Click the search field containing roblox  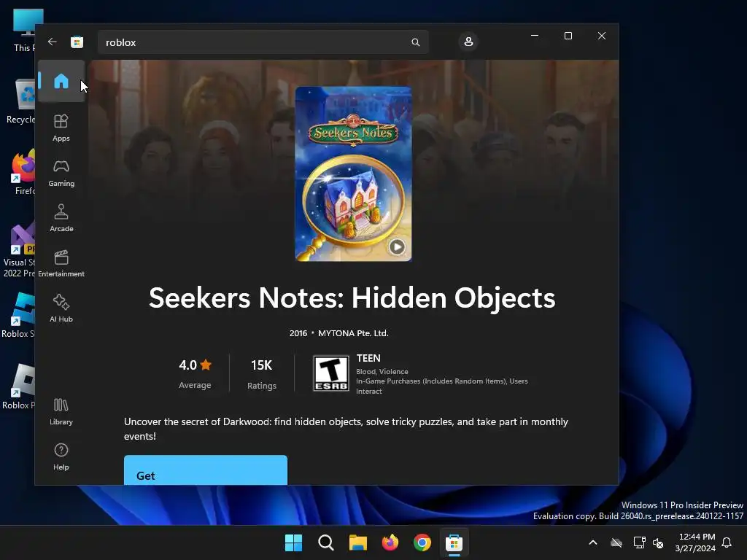[263, 42]
